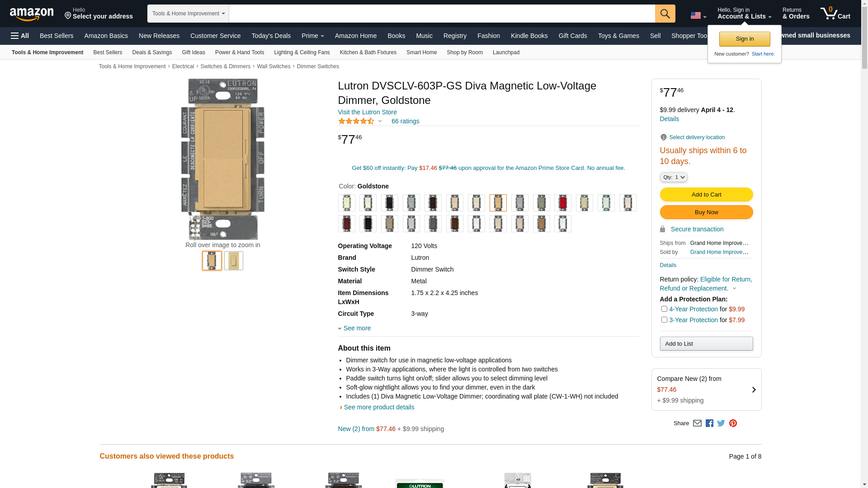Check the 3-Year Protection plan box
The image size is (868, 488).
tap(664, 320)
